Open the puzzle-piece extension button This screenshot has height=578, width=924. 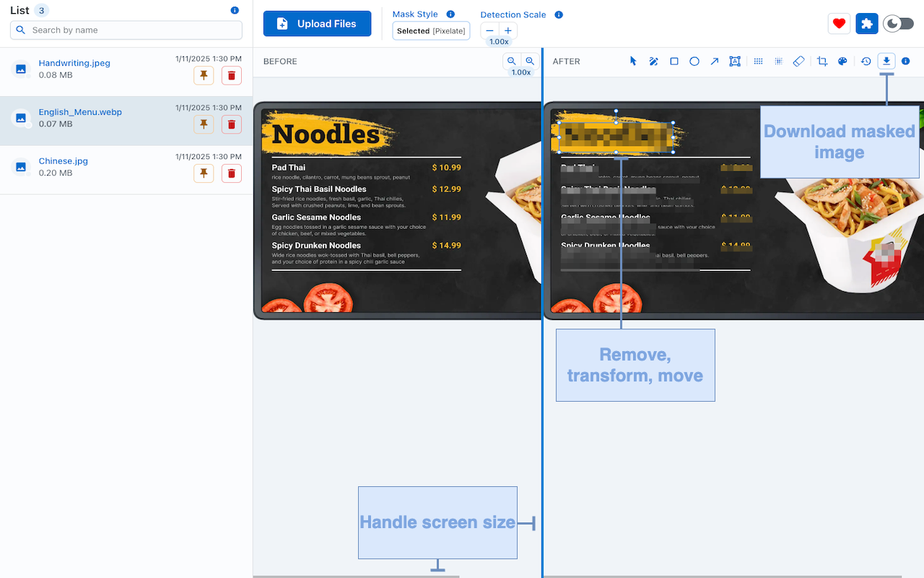pos(867,24)
